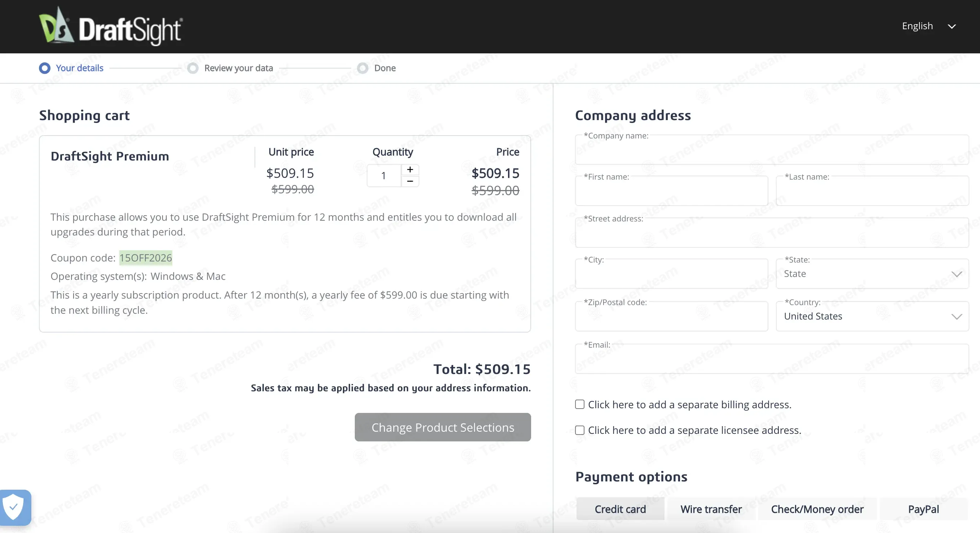Image resolution: width=980 pixels, height=533 pixels.
Task: Click the coupon code 15OFF2026
Action: (146, 258)
